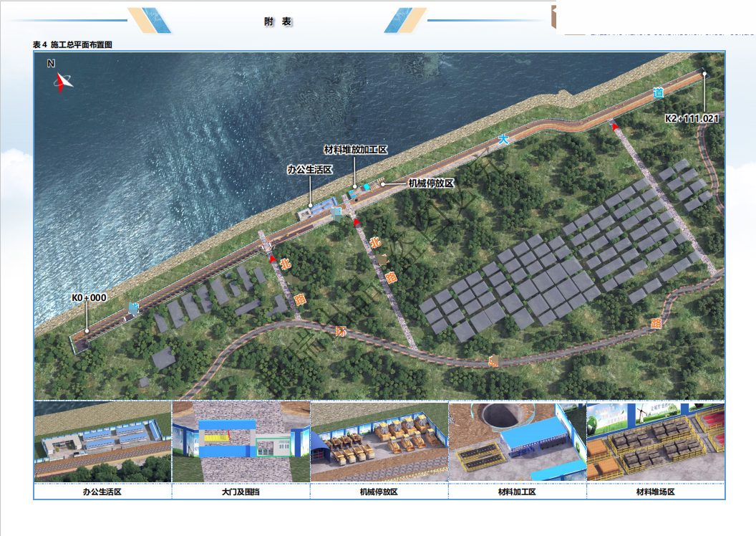Screen dimensions: 756x536
Task: Click the K2+111.021 station label
Action: point(692,118)
